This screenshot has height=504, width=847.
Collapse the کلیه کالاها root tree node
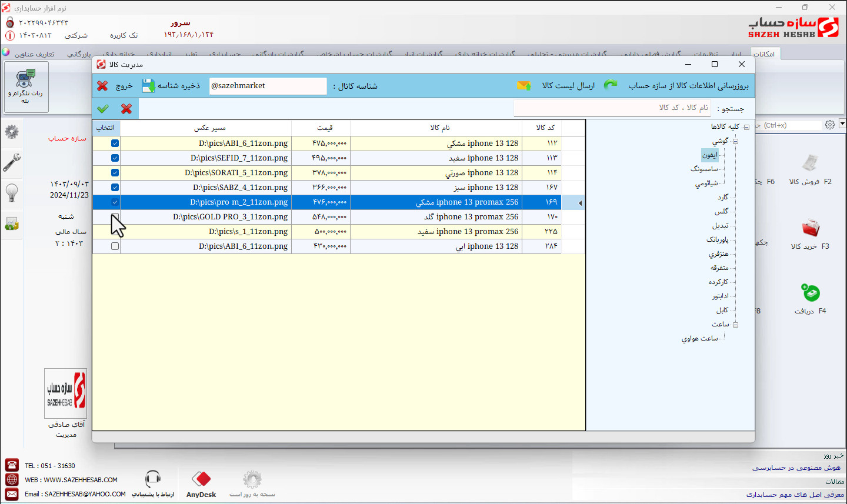746,127
